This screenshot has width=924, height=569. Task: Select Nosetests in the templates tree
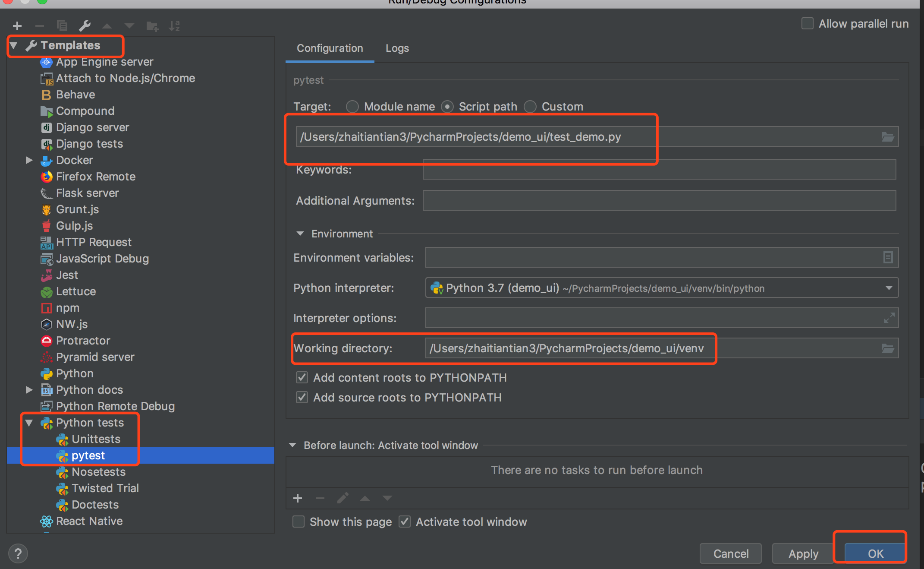pyautogui.click(x=98, y=472)
